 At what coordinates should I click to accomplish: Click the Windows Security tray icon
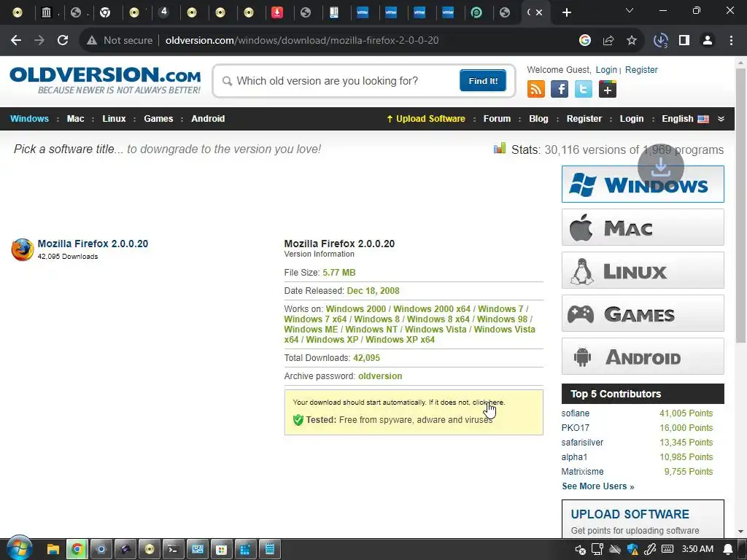coord(632,550)
